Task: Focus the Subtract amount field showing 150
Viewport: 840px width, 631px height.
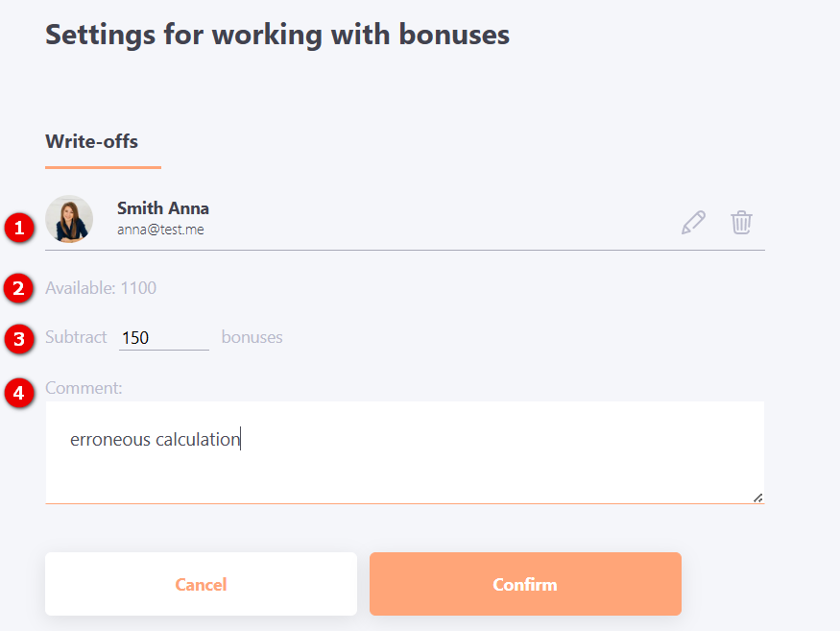Action: coord(163,338)
